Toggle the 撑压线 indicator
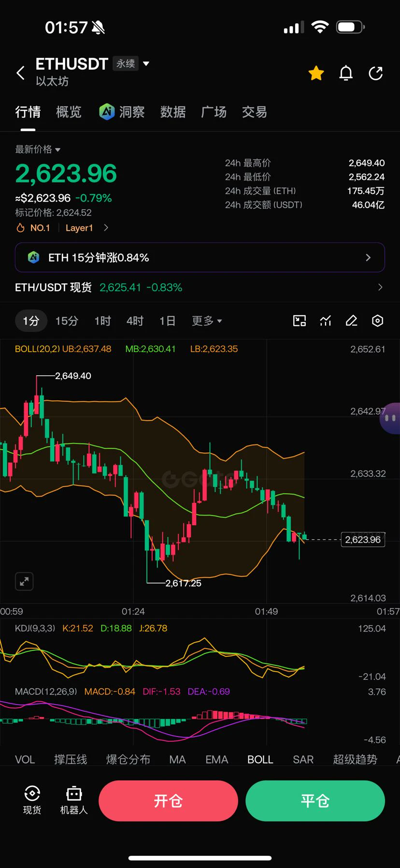This screenshot has width=400, height=868. click(x=71, y=759)
